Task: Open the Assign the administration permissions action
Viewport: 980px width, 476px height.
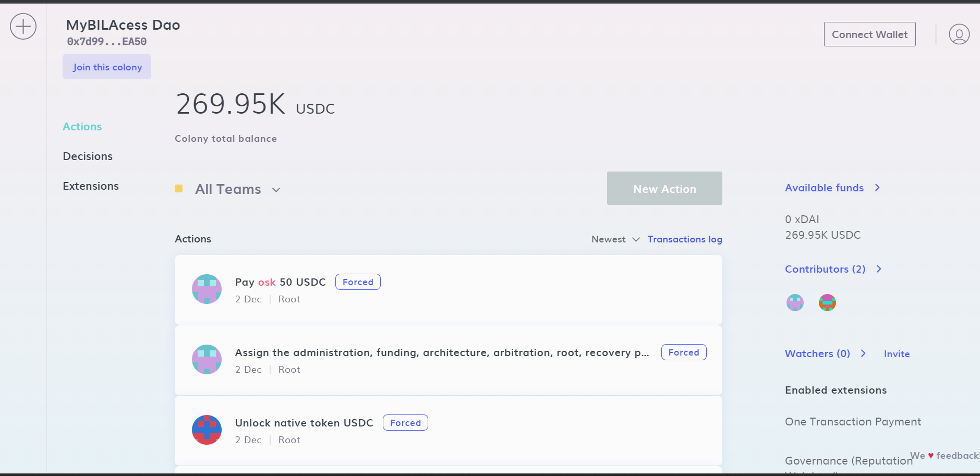Action: click(449, 360)
